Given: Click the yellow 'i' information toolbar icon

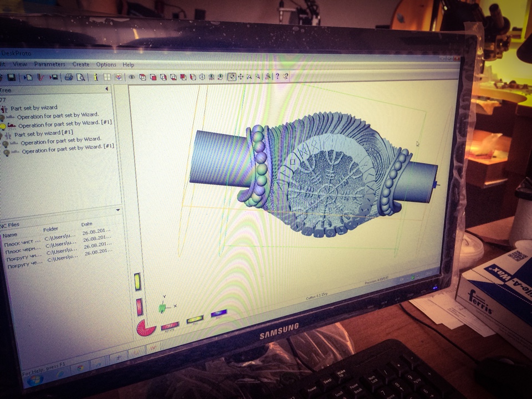Looking at the screenshot, I should pyautogui.click(x=95, y=77).
